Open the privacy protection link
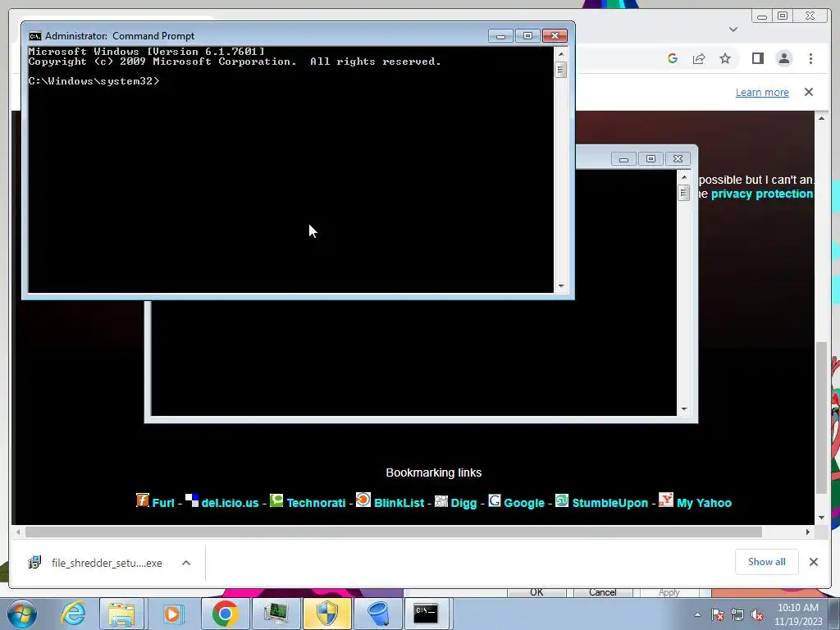 (762, 194)
